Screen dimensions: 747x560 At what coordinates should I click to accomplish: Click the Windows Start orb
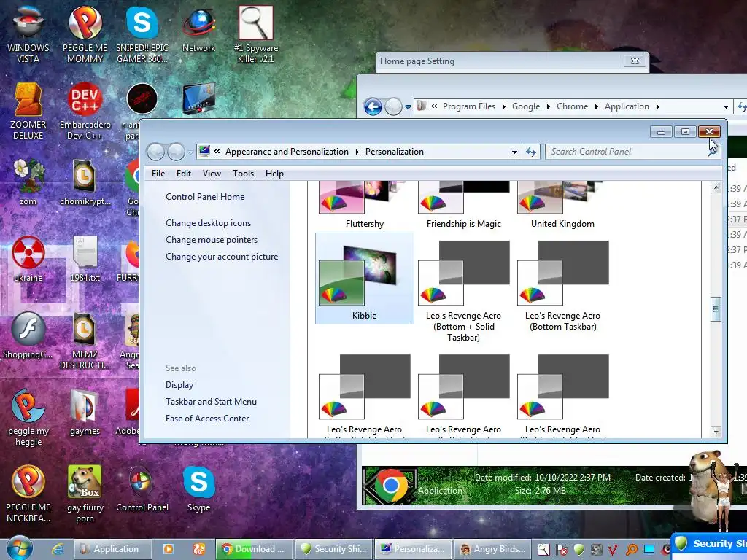point(19,548)
